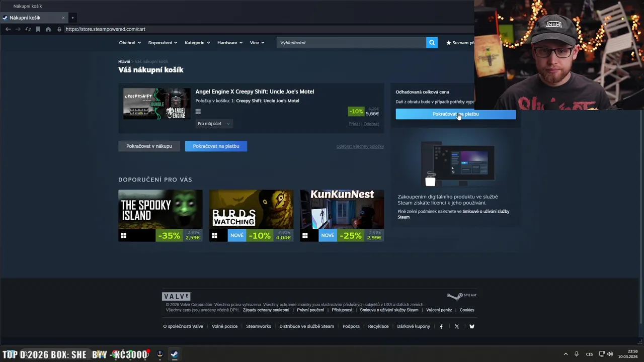
Task: Click Odebrat všechny položky link
Action: [x=360, y=146]
